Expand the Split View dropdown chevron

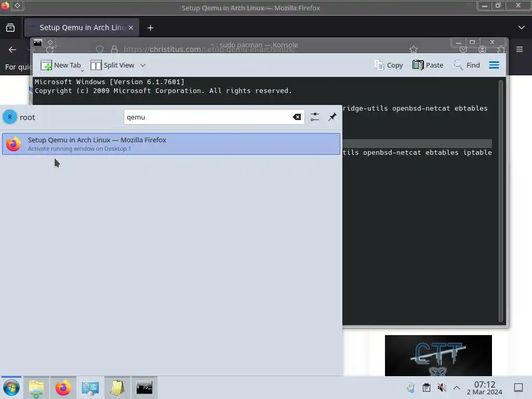click(x=143, y=65)
